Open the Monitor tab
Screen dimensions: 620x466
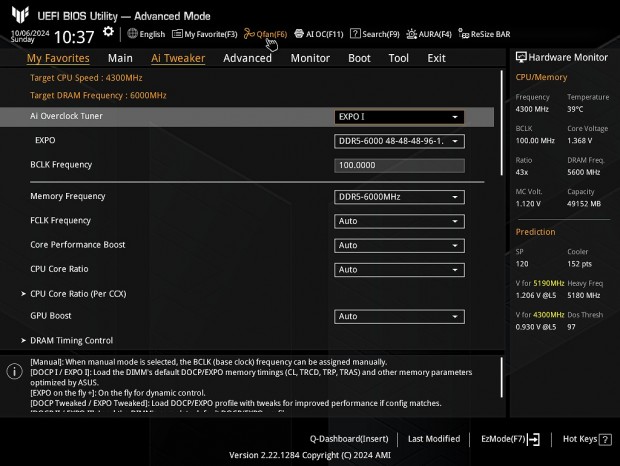tap(310, 58)
